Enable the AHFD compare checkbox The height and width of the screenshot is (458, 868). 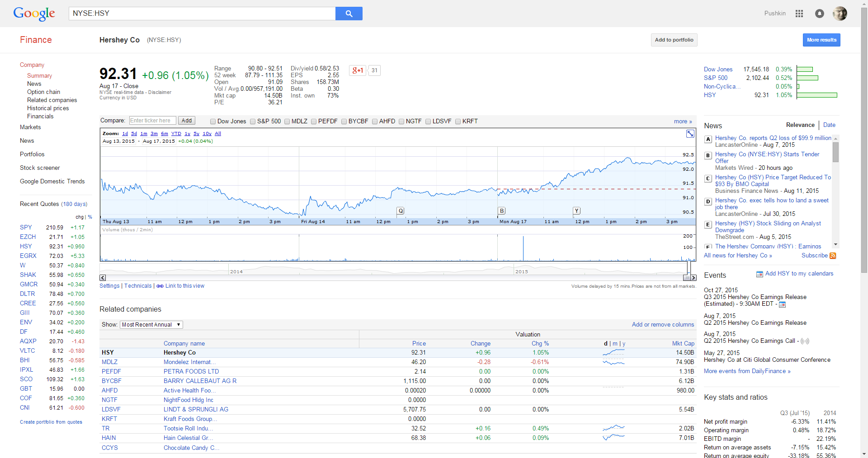coord(375,122)
